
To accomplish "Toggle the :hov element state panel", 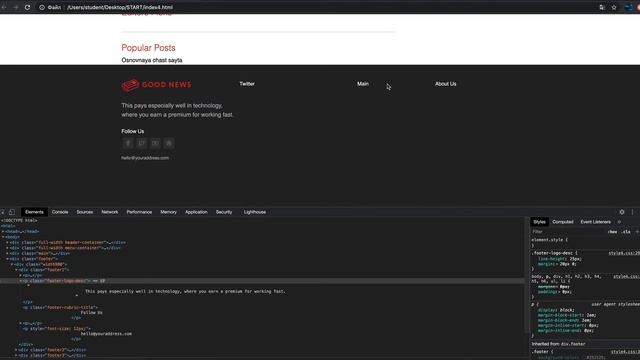I will pyautogui.click(x=612, y=232).
